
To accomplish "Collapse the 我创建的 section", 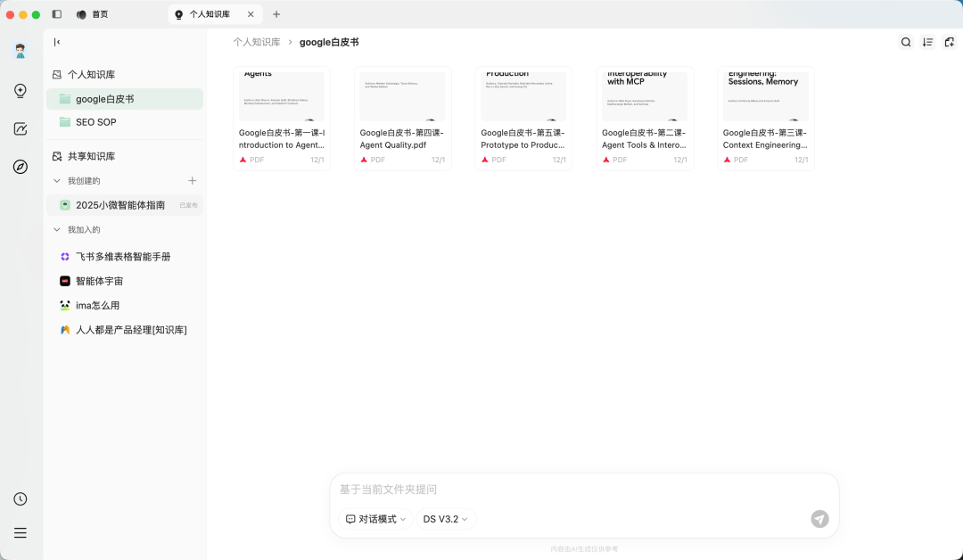I will [x=56, y=180].
